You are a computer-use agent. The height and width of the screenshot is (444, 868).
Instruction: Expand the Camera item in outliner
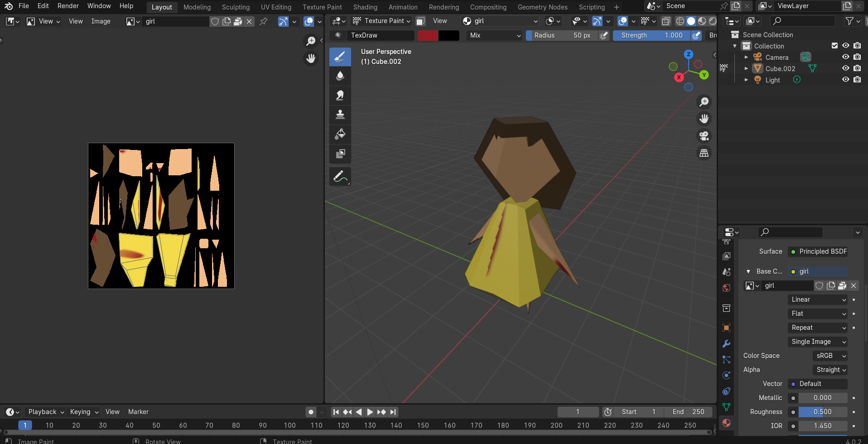746,57
